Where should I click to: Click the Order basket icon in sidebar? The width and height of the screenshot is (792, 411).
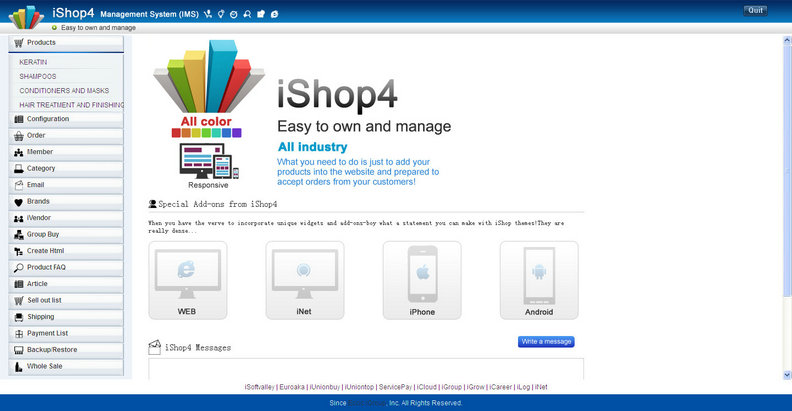pos(19,135)
